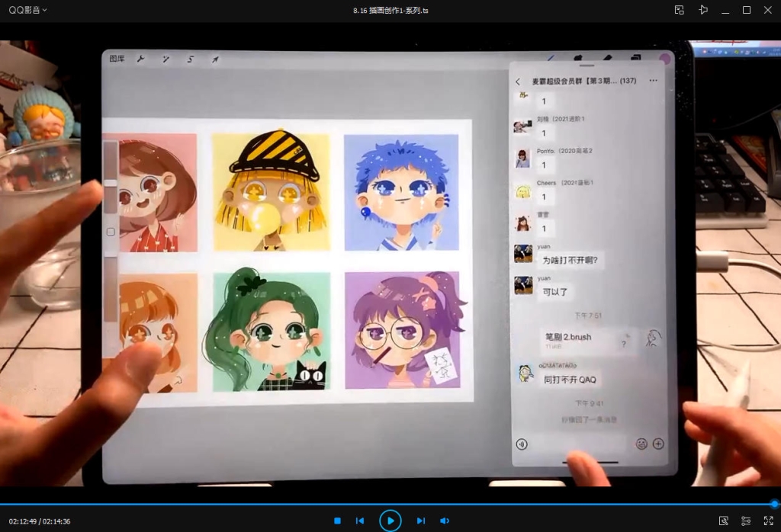Open the 图库 gallery in Procreate

(117, 59)
